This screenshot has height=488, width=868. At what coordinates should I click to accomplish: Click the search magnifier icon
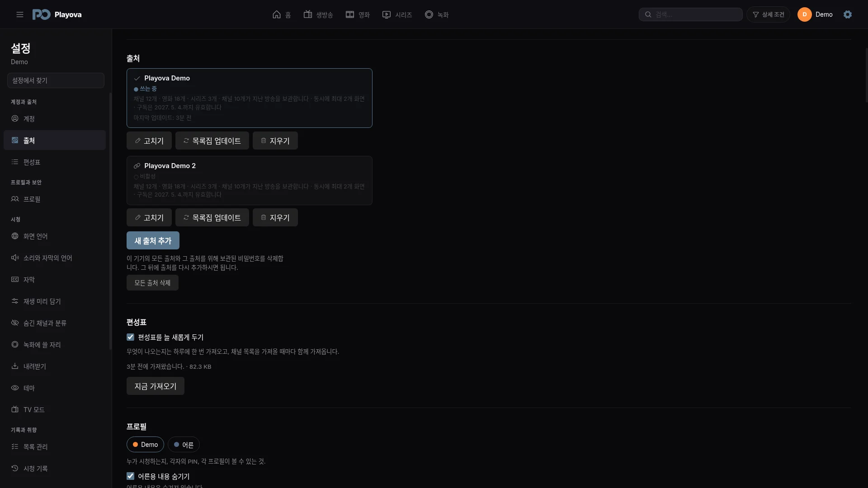coord(648,14)
